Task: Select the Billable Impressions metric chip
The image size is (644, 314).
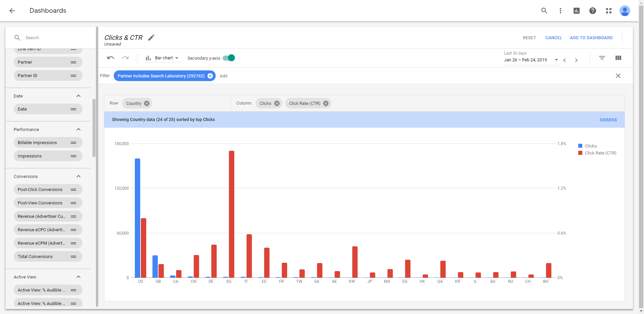Action: click(x=48, y=143)
